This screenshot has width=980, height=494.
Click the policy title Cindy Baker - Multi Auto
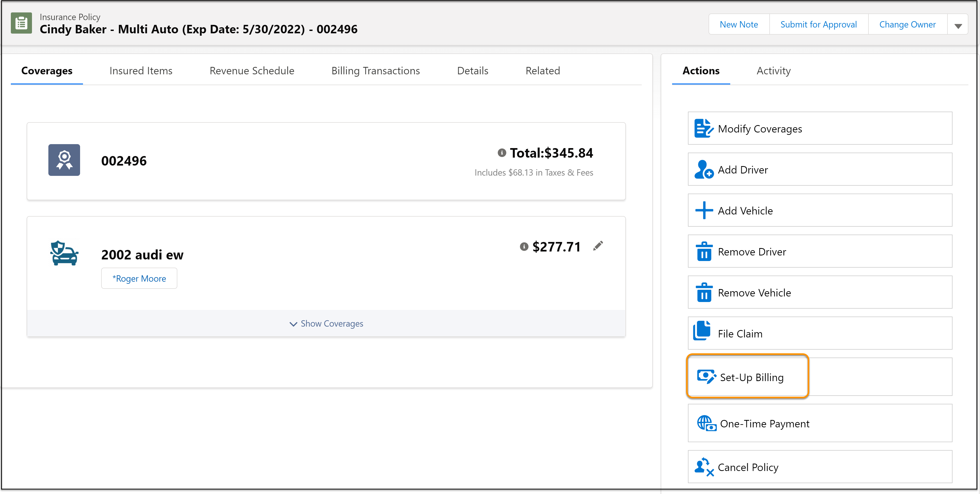click(x=198, y=29)
